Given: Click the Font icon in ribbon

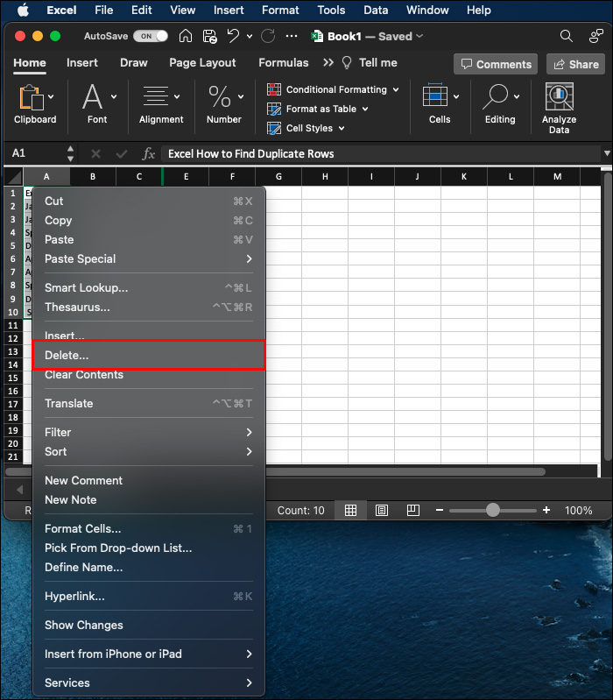Looking at the screenshot, I should (92, 96).
